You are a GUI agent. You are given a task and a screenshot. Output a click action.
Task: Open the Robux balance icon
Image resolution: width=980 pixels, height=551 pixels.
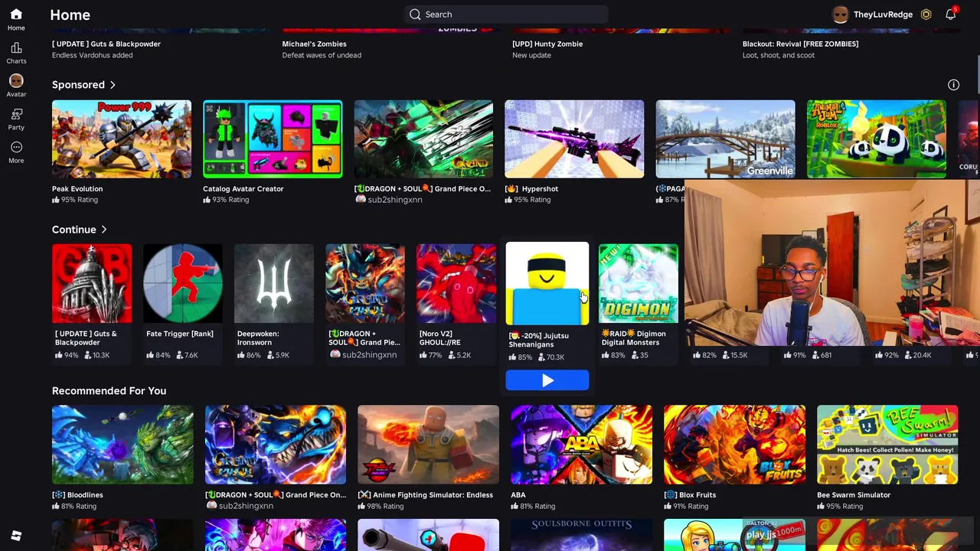[x=926, y=15]
